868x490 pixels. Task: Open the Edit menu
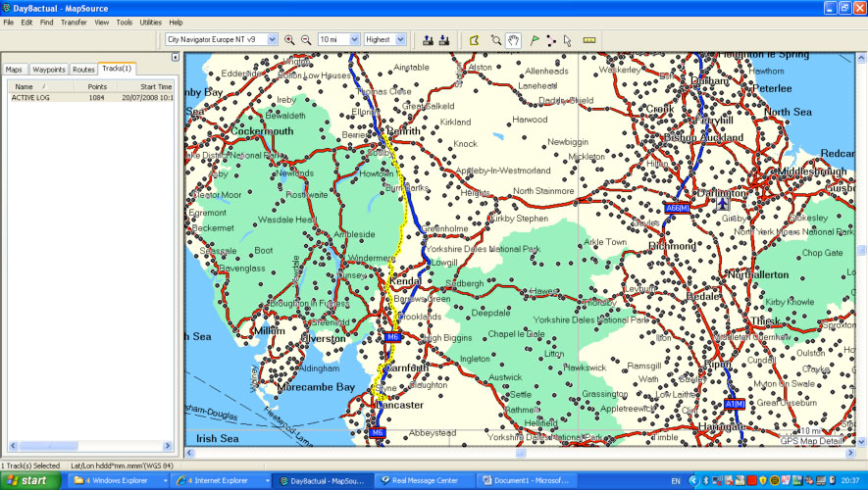point(26,23)
